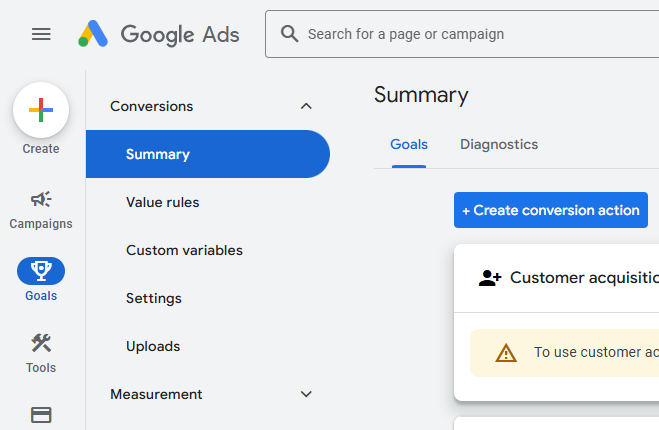659x430 pixels.
Task: Click the Customer acquisition person-plus icon
Action: coord(490,278)
